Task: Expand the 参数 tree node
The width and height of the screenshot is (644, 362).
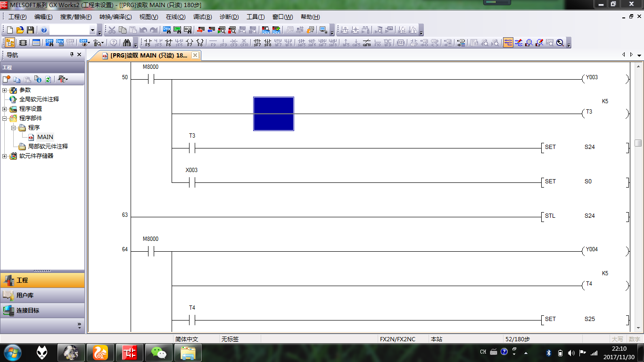Action: [x=5, y=90]
